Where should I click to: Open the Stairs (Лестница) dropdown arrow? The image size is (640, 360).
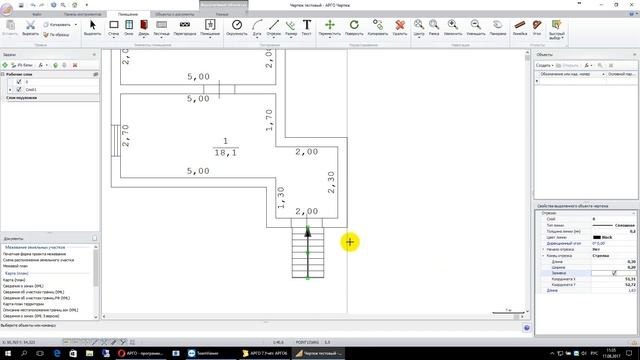[162, 38]
